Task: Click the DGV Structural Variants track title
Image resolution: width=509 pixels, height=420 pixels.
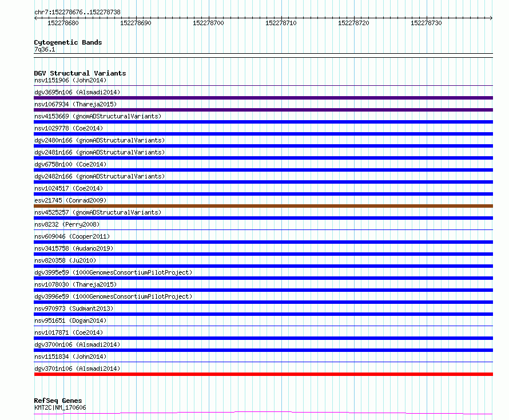Action: click(x=80, y=73)
